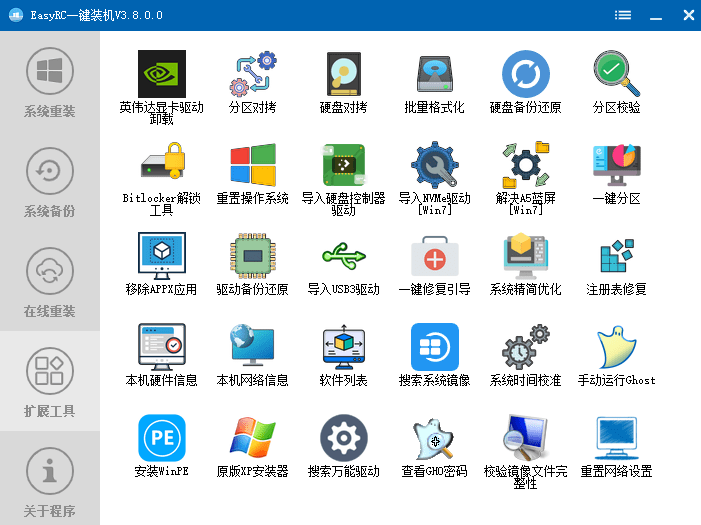Viewport: 701px width, 525px height.
Task: Open the title bar list menu button
Action: click(623, 15)
